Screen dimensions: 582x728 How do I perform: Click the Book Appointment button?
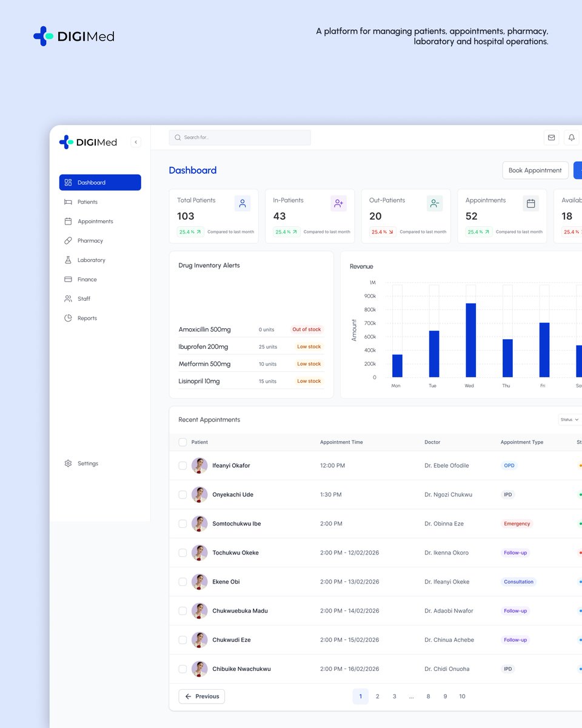(x=535, y=170)
